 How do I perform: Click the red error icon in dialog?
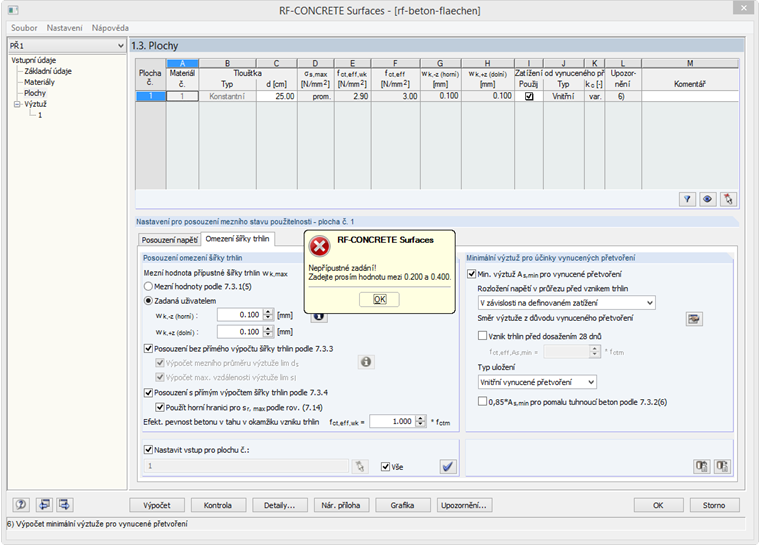pos(319,246)
